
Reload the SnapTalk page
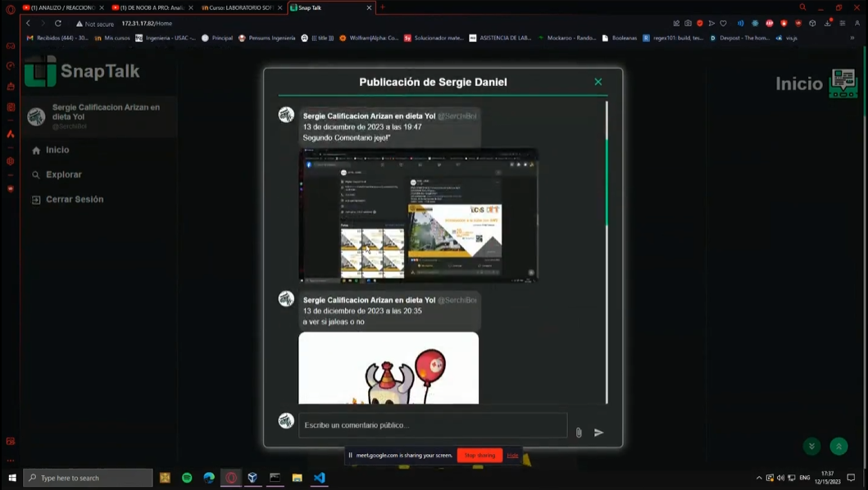tap(57, 23)
